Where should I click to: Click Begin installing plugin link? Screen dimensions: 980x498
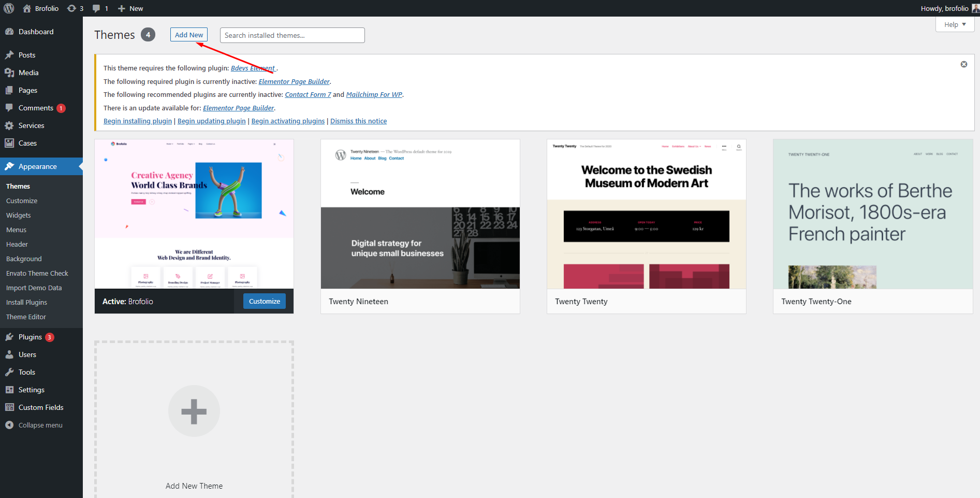[138, 121]
